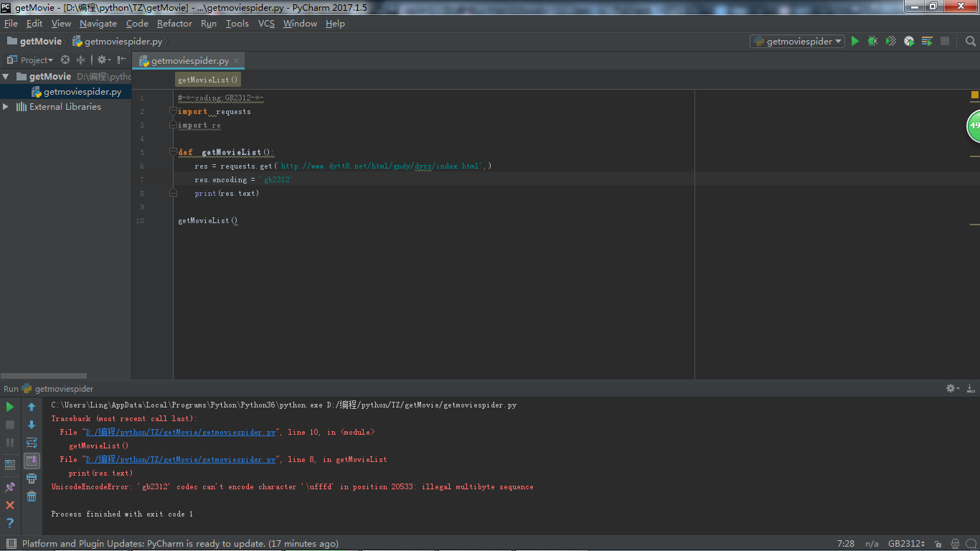Click the gray Stop square in toolbar
This screenshot has height=551, width=980.
(x=945, y=42)
